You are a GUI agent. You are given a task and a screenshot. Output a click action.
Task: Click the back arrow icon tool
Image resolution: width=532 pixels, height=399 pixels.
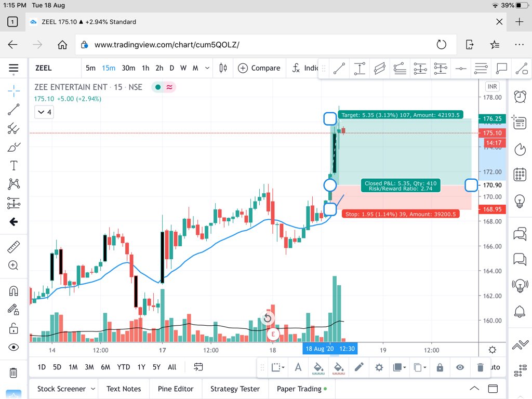point(14,221)
